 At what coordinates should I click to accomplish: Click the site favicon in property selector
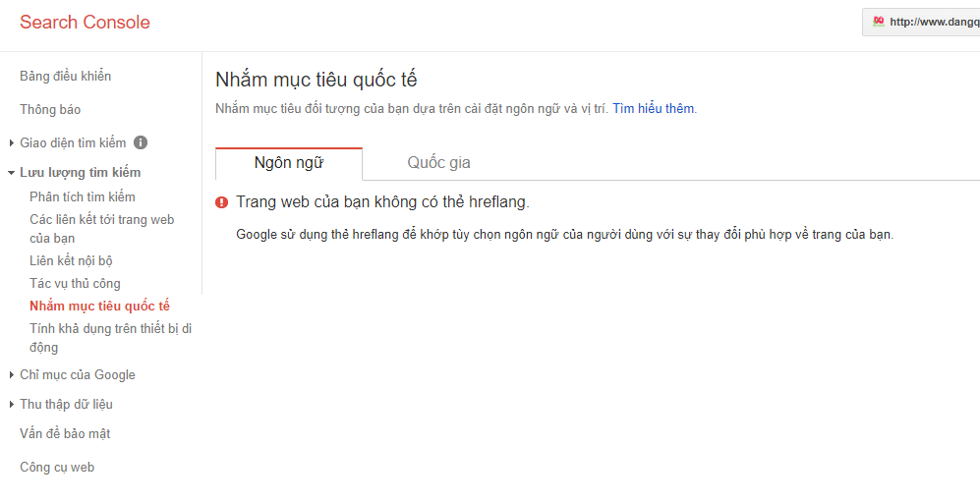pyautogui.click(x=878, y=22)
